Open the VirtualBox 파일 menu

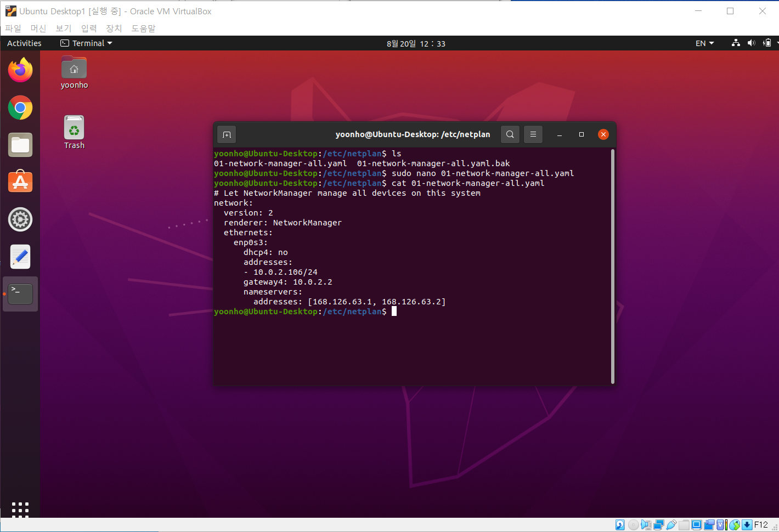(x=13, y=28)
